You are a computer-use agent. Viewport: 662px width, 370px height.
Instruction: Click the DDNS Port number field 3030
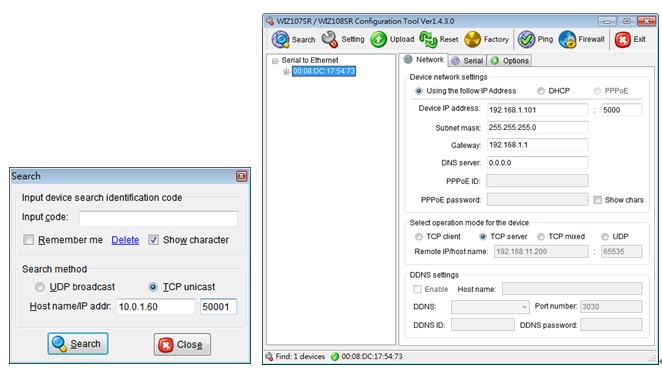[x=611, y=307]
